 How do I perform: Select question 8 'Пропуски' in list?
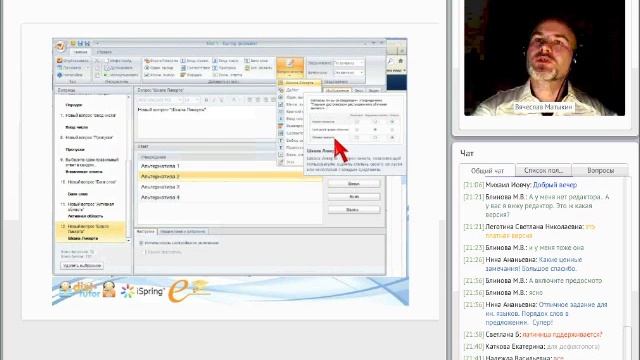click(91, 143)
